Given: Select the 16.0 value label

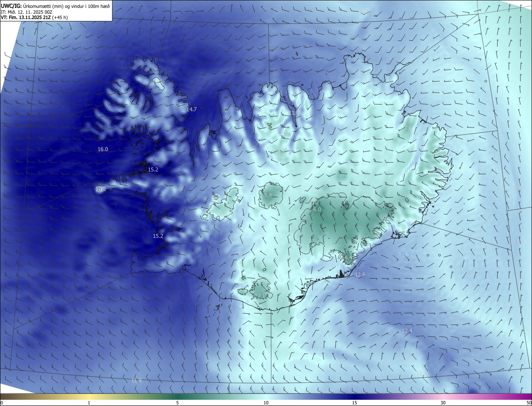Looking at the screenshot, I should tap(103, 149).
